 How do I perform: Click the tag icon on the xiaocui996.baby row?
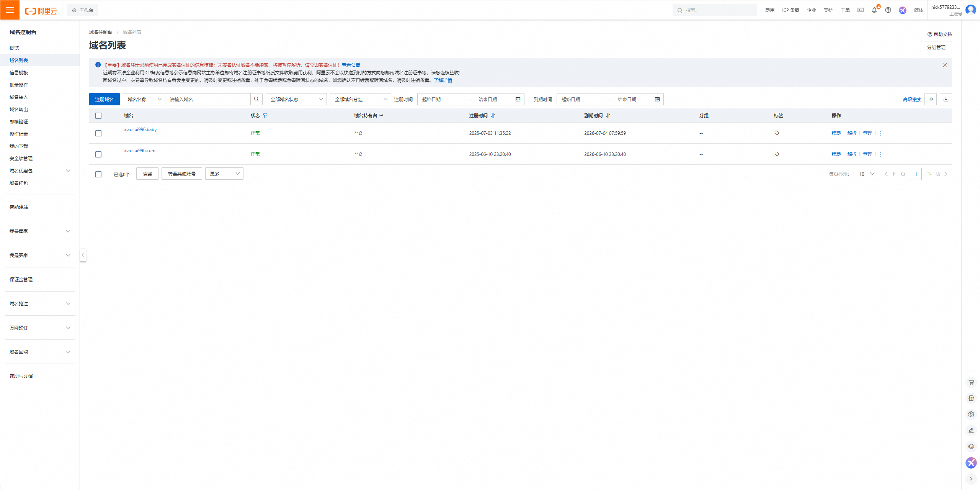[777, 133]
